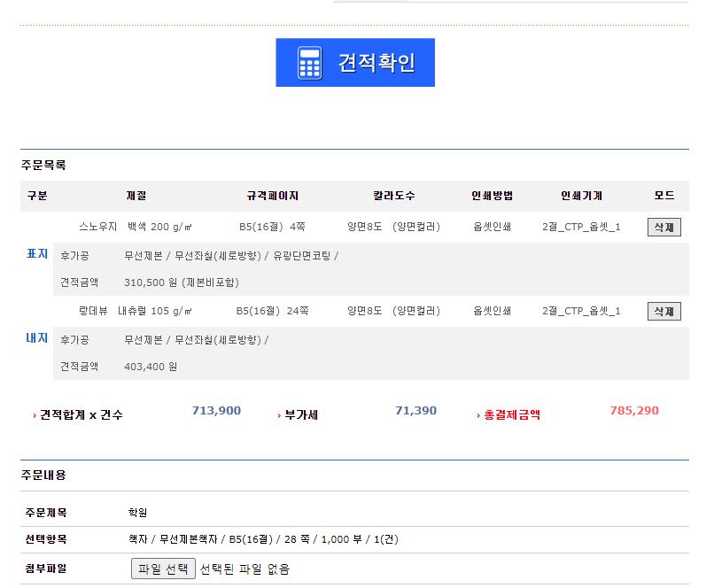Select the 규격페이지 column header

(x=273, y=196)
